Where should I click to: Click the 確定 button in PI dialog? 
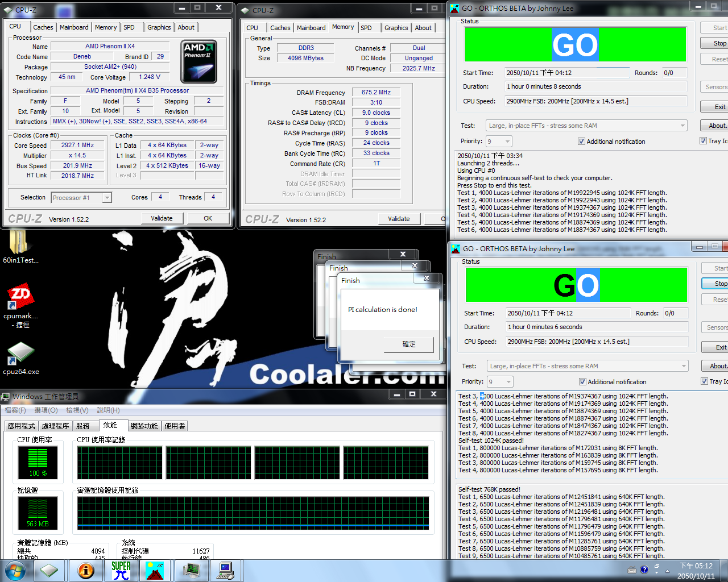pyautogui.click(x=409, y=344)
